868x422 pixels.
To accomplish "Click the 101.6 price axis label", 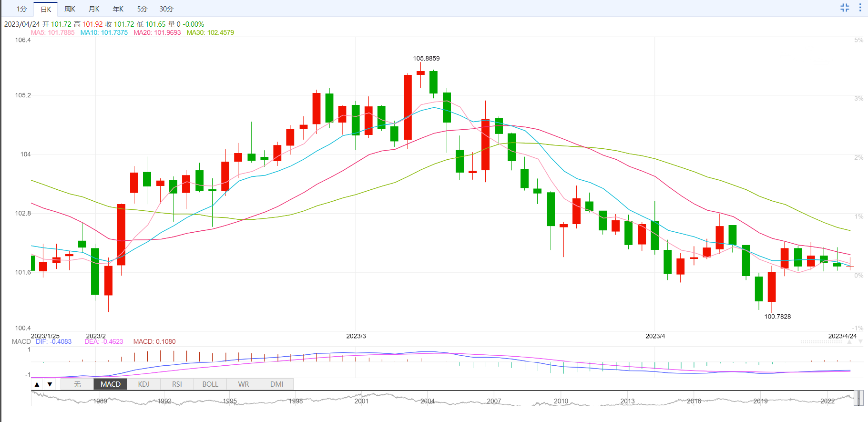I will click(23, 272).
